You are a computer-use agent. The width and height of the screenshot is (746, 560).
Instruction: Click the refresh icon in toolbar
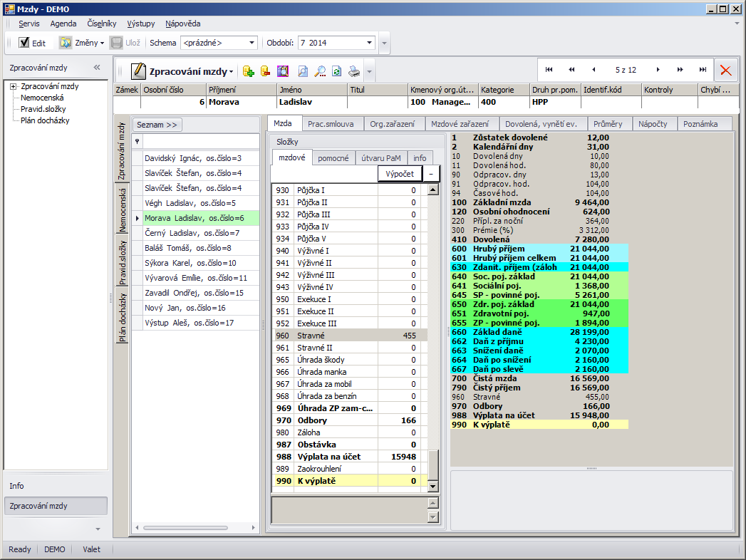pos(336,71)
